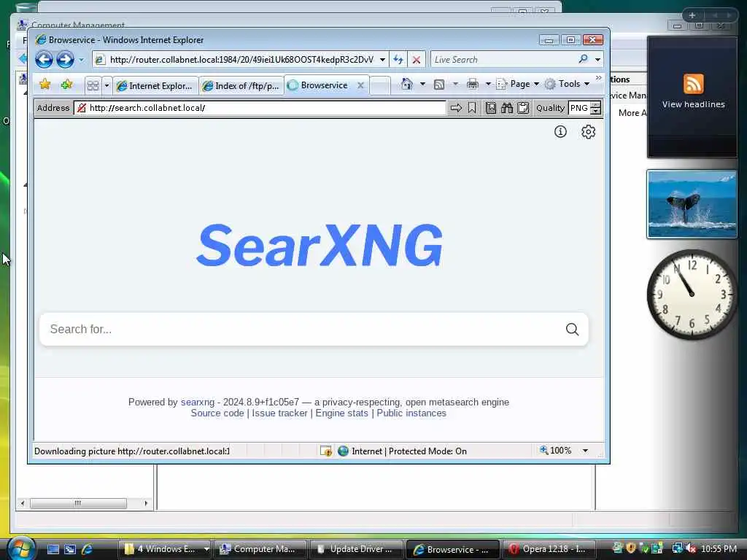Click the sidebar add gadget plus button
Image resolution: width=747 pixels, height=560 pixels.
click(692, 16)
